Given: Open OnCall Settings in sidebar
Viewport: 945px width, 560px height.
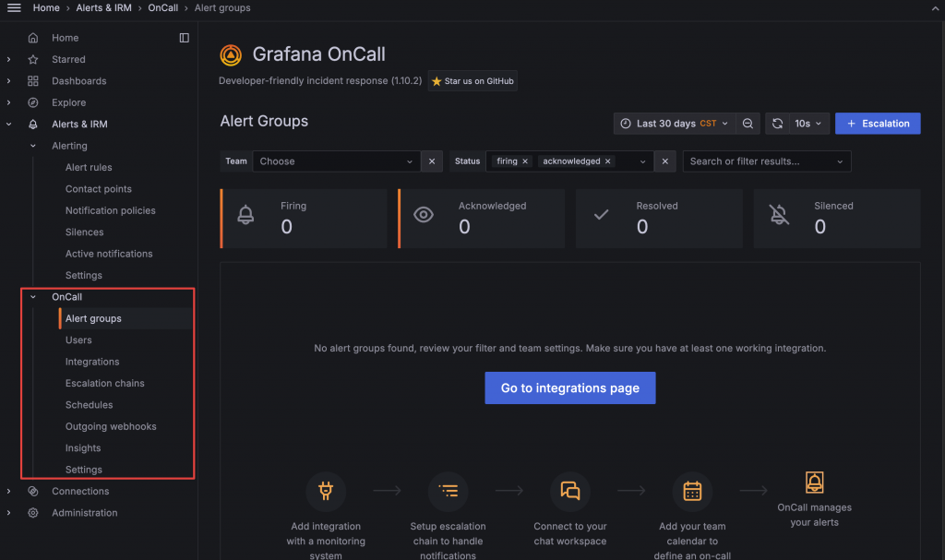Looking at the screenshot, I should [x=84, y=471].
